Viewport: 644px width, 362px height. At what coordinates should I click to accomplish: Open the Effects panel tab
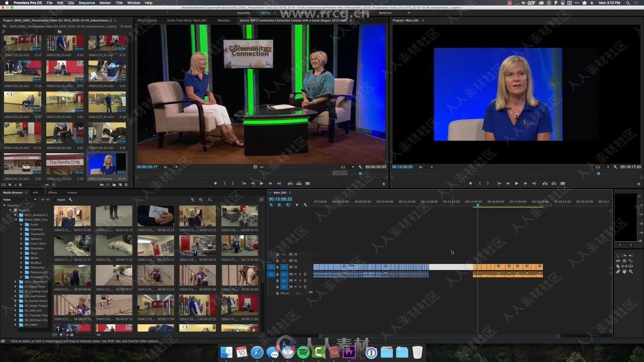pyautogui.click(x=52, y=193)
